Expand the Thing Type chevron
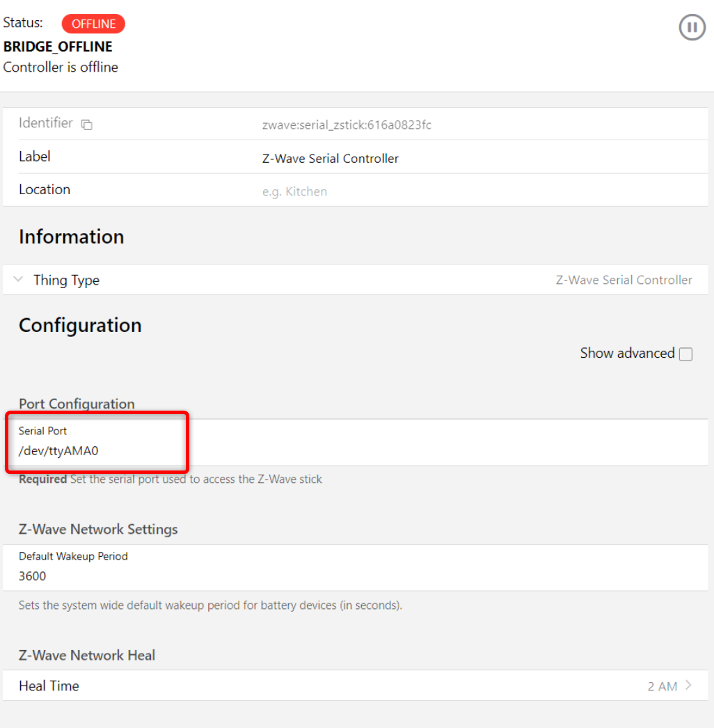This screenshot has height=728, width=714. point(18,280)
